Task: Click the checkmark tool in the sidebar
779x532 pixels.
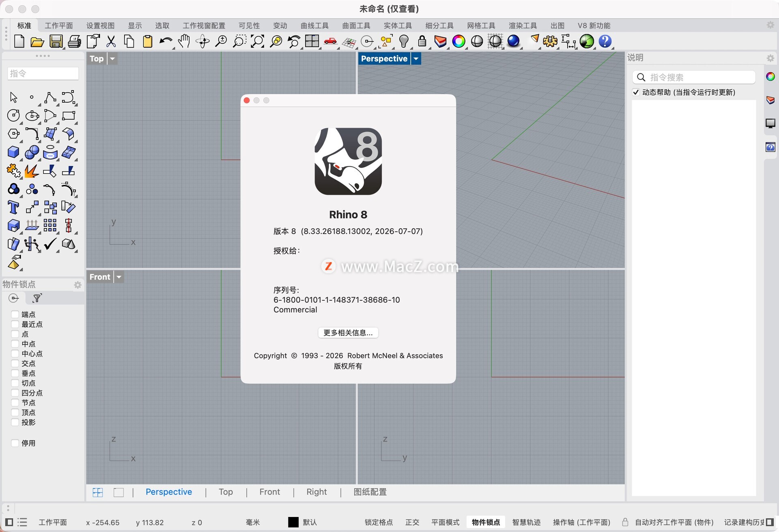Action: [x=50, y=244]
